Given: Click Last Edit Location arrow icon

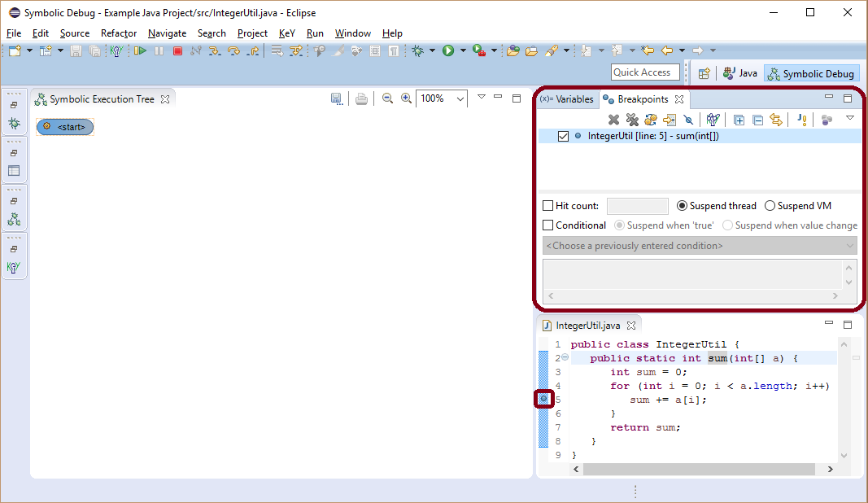Looking at the screenshot, I should pos(647,51).
